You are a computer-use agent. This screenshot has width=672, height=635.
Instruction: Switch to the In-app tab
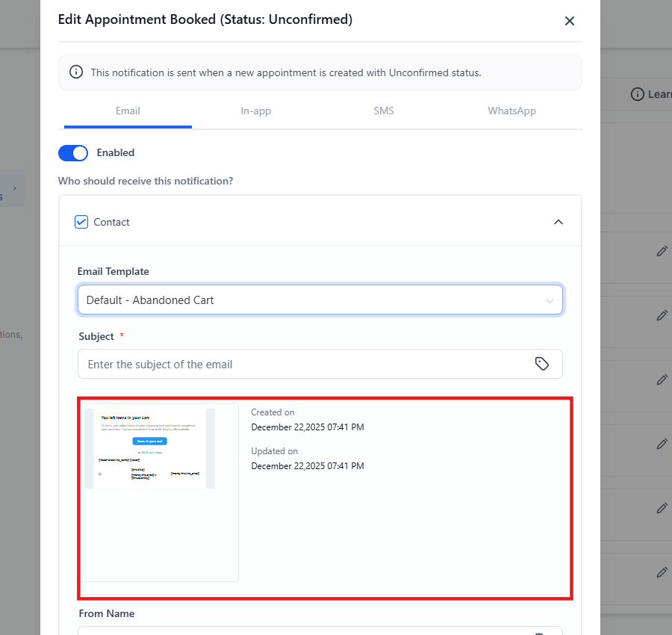click(255, 111)
